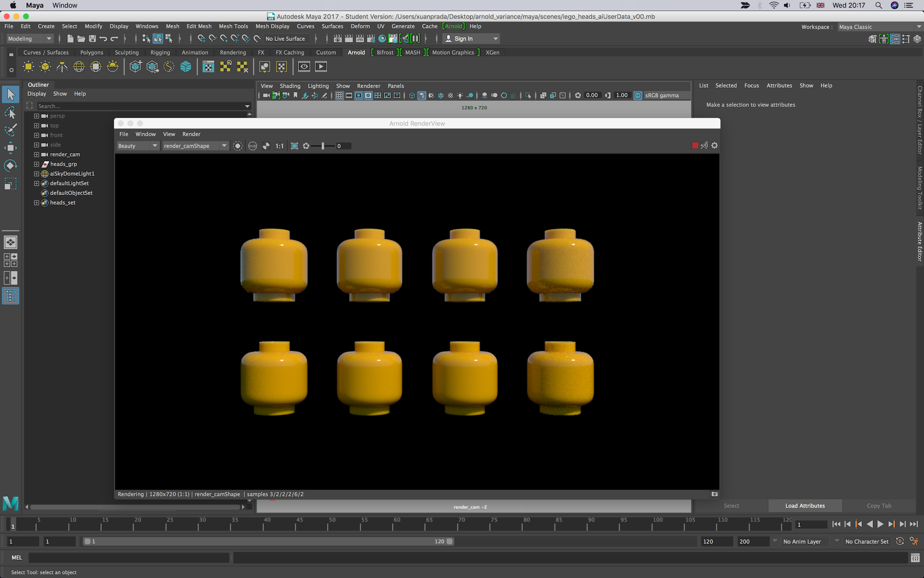Select the Move tool in toolbox
Viewport: 924px width, 578px height.
tap(11, 148)
